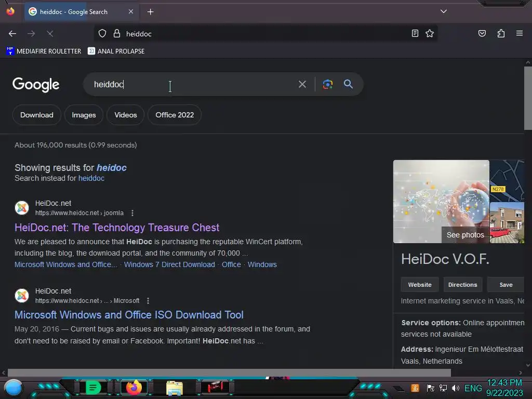
Task: Click the network tray icon
Action: 443,388
